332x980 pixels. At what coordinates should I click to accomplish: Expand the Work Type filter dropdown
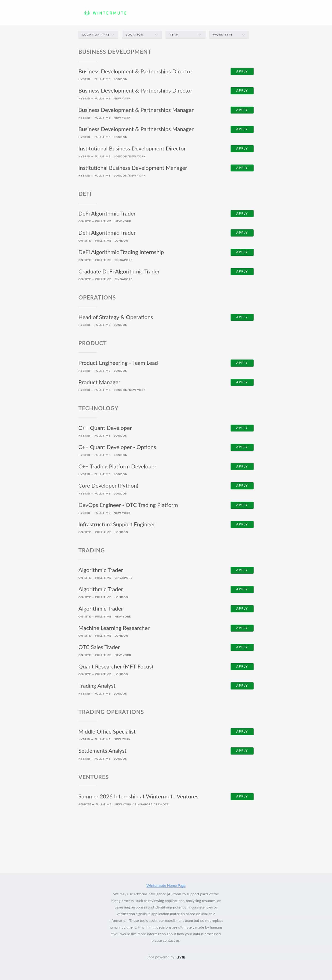coord(229,35)
